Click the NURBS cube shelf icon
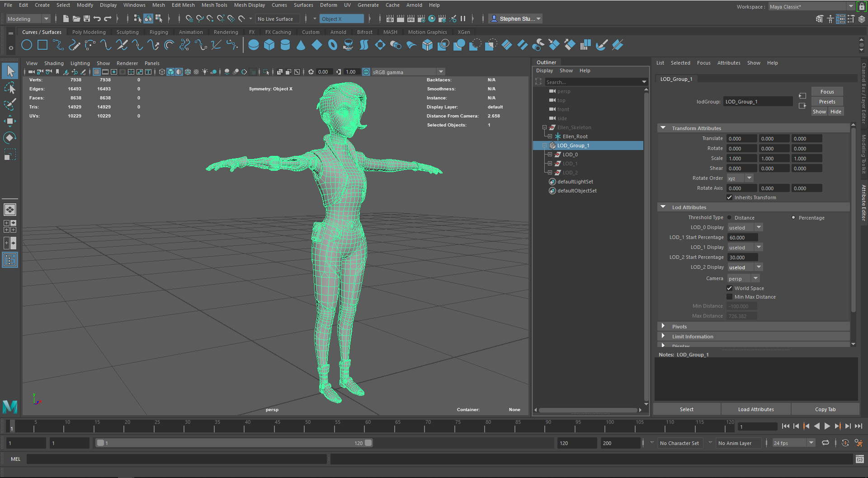The image size is (868, 478). (x=269, y=45)
